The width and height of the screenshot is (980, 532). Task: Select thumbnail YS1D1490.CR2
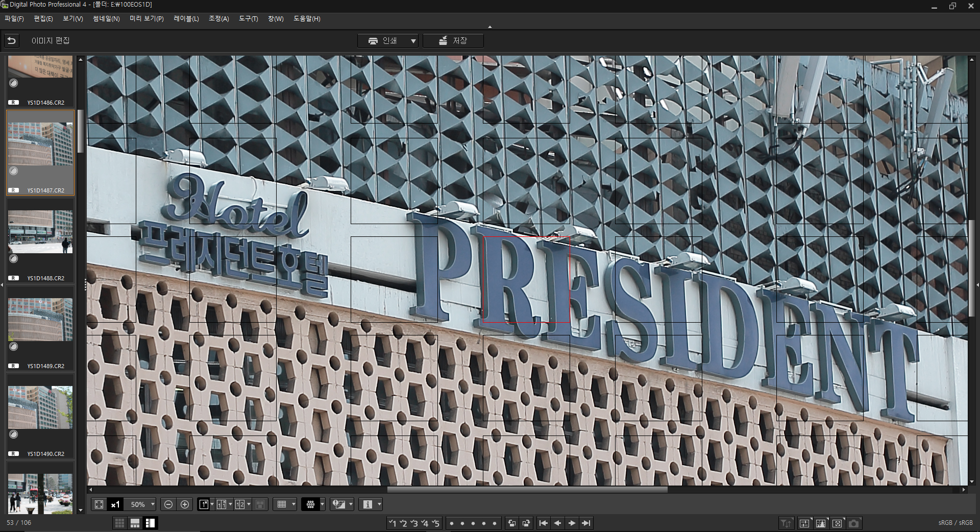point(40,416)
